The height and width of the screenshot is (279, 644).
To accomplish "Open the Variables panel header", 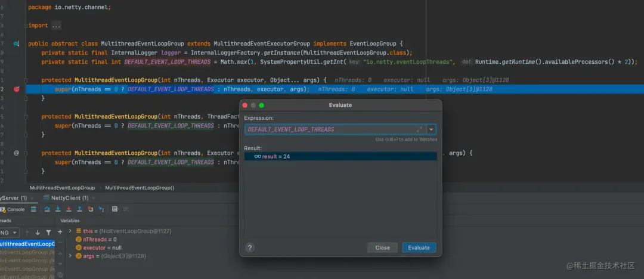I will (70, 221).
